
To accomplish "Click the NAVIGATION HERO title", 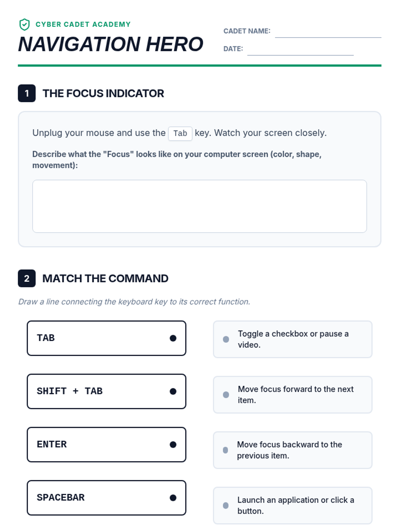I will (111, 44).
